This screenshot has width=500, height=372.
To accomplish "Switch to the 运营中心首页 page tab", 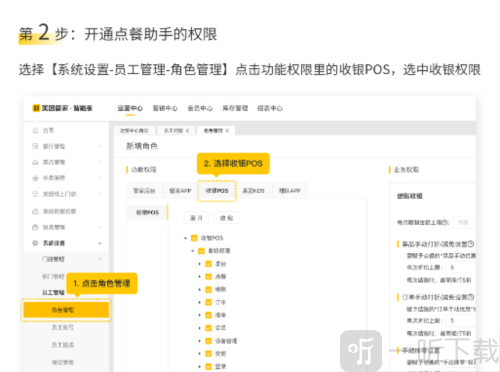I will click(134, 131).
